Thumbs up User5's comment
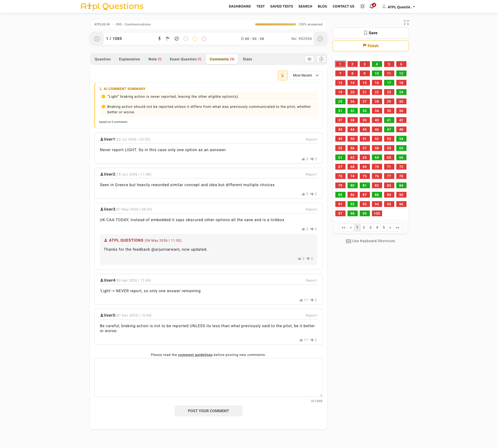This screenshot has width=498, height=448. 301,340
